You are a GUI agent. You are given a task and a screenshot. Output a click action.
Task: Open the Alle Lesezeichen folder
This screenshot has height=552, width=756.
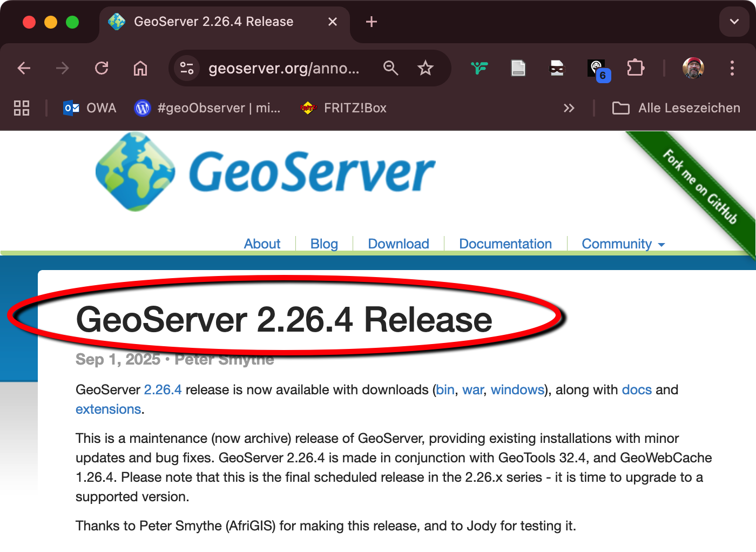pyautogui.click(x=676, y=108)
